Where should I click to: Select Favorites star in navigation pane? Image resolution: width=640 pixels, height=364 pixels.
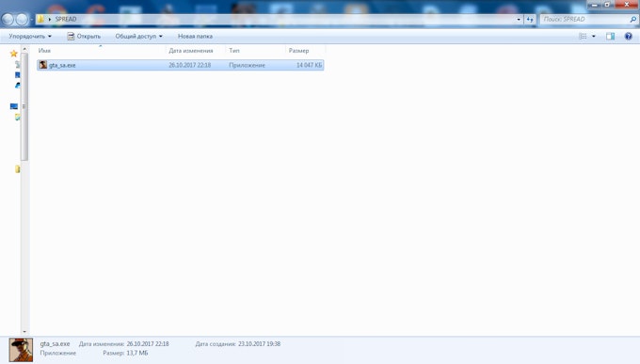click(x=13, y=54)
